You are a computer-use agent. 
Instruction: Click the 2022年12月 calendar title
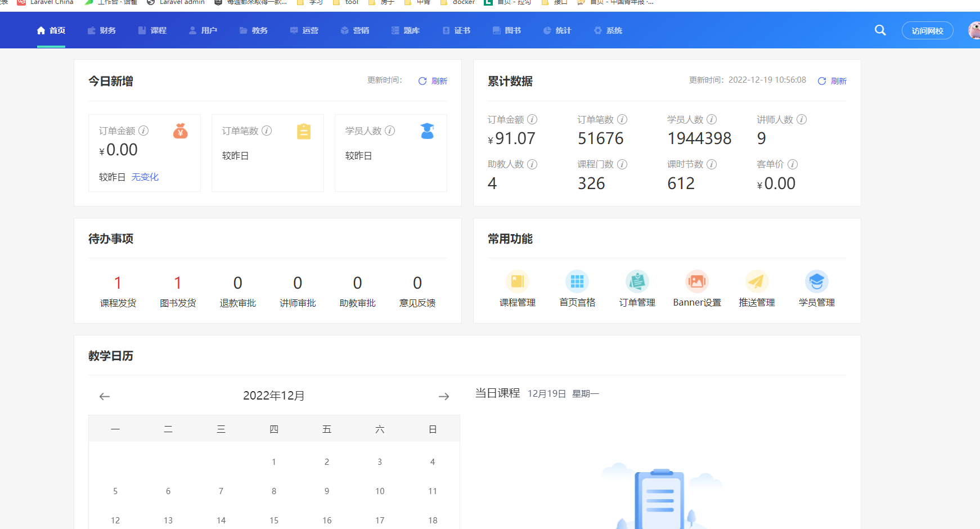coord(274,396)
